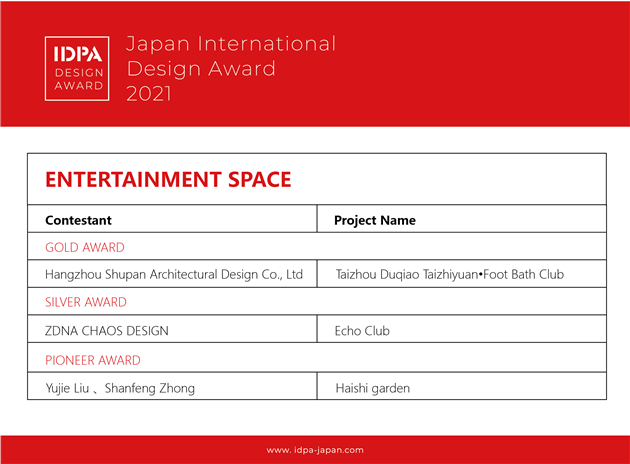
Task: Select the Haishi garden project cell
Action: pos(462,386)
